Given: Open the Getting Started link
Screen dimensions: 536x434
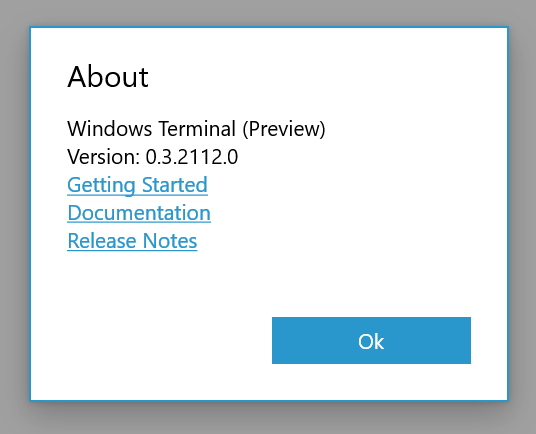Looking at the screenshot, I should pos(137,185).
